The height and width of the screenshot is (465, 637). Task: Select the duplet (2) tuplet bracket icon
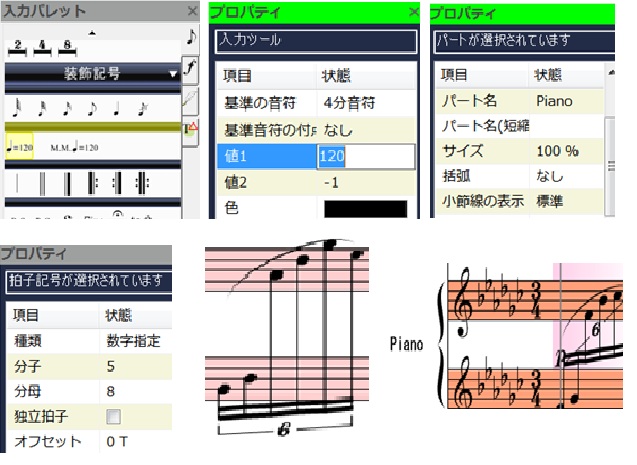(x=17, y=46)
